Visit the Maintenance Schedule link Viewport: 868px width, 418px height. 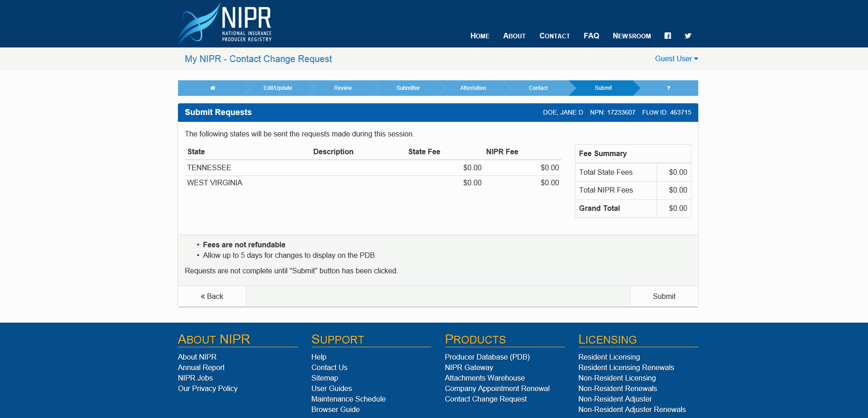[348, 399]
